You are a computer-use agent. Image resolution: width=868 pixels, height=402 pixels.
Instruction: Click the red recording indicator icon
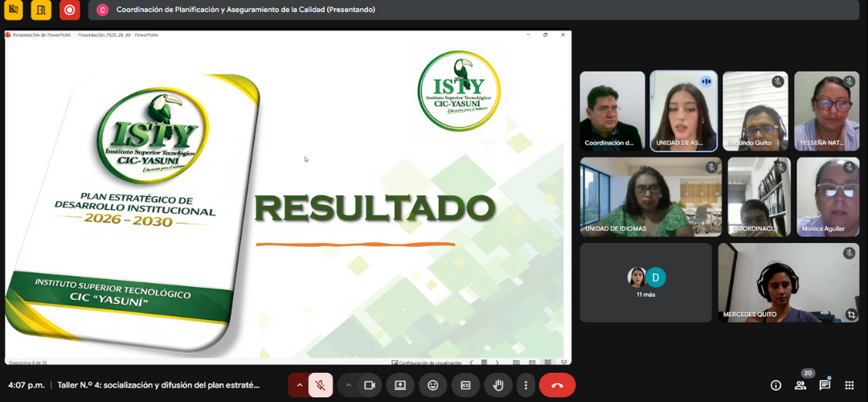tap(70, 10)
